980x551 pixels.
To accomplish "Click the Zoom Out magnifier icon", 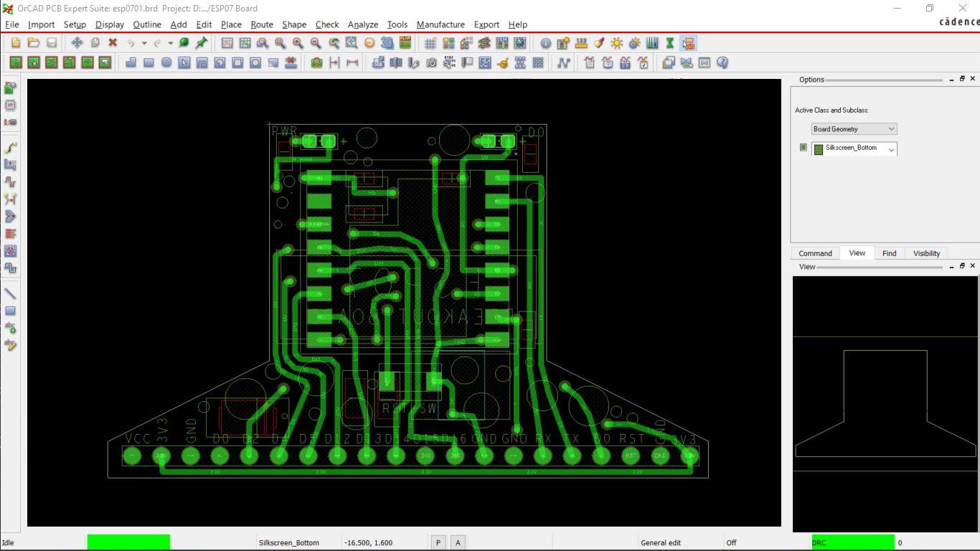I will point(316,43).
